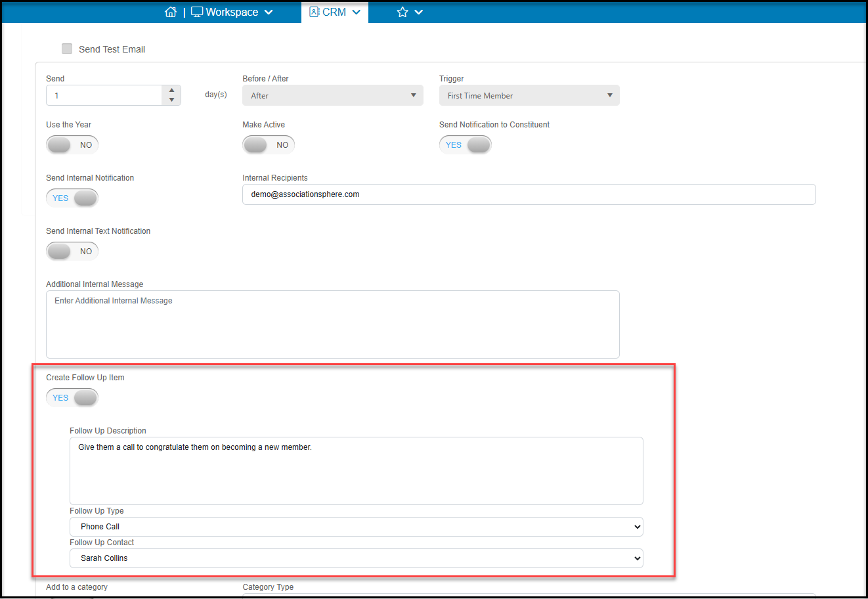This screenshot has width=868, height=599.
Task: Go to the Home icon
Action: coord(171,12)
